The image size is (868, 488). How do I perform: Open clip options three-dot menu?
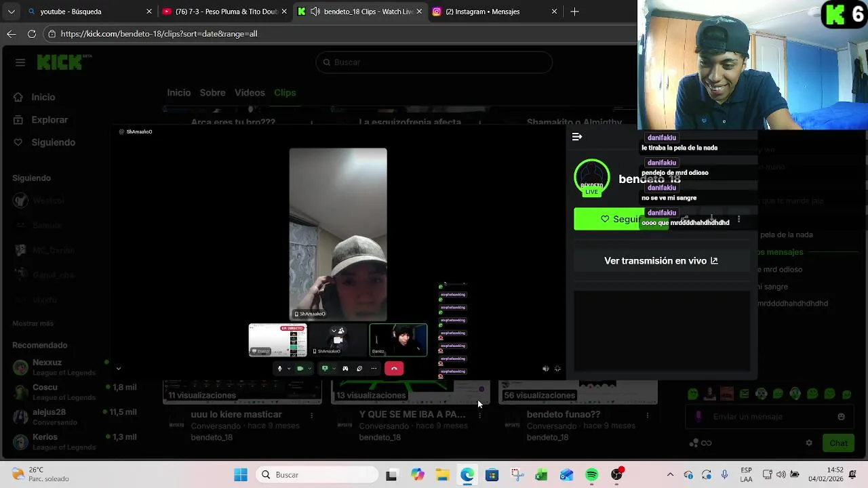tap(738, 219)
